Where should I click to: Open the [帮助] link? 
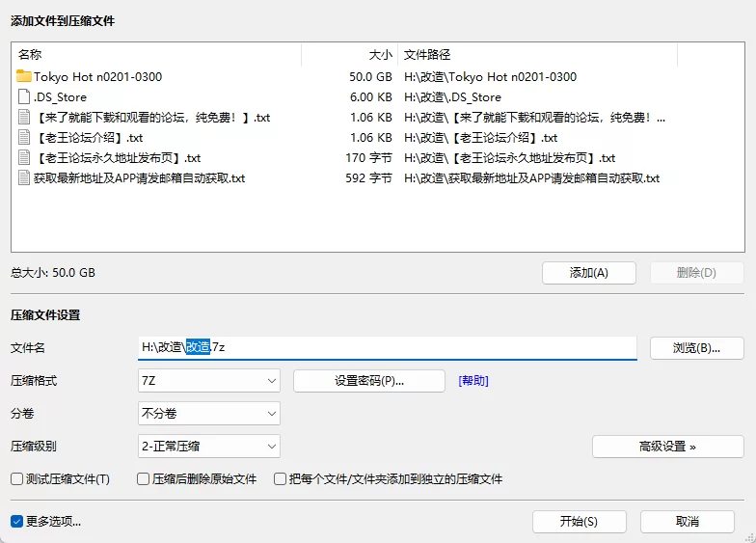(x=473, y=381)
